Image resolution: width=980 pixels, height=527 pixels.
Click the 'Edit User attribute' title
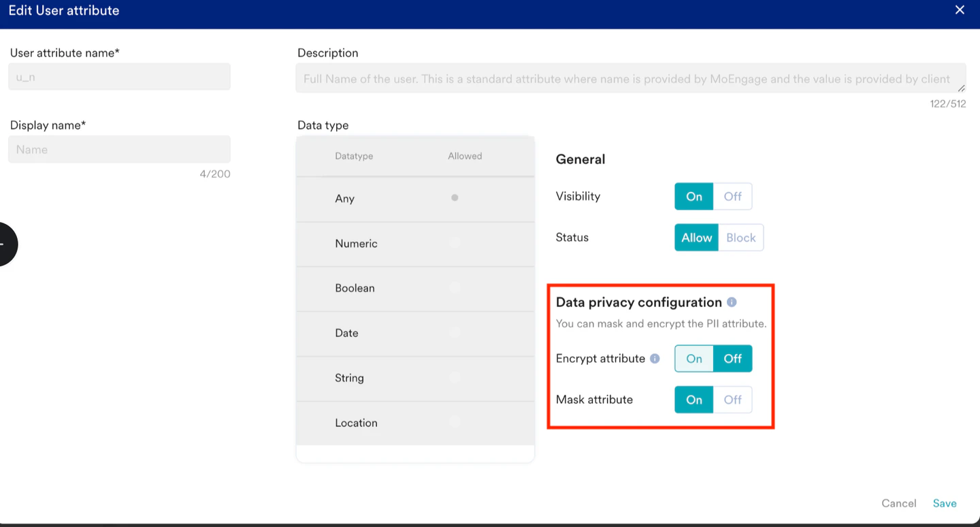coord(64,10)
